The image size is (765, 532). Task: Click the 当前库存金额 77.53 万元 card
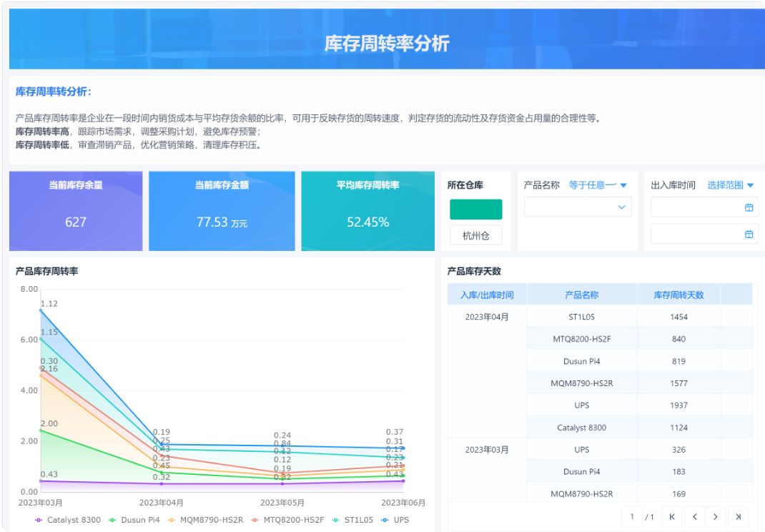pyautogui.click(x=222, y=211)
